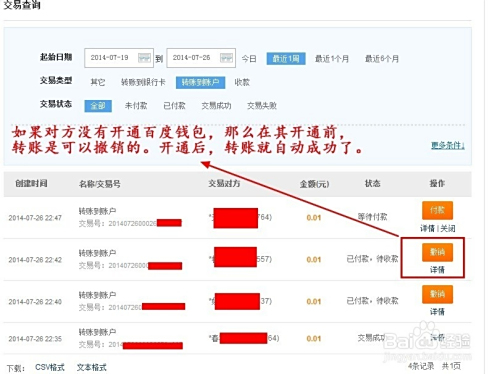Click 名称/交易号 column header
This screenshot has height=374, width=500.
(100, 184)
